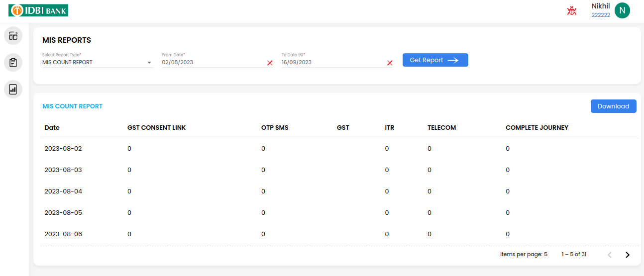Select the 2023-08-04 table row
The height and width of the screenshot is (276, 644).
tap(339, 191)
